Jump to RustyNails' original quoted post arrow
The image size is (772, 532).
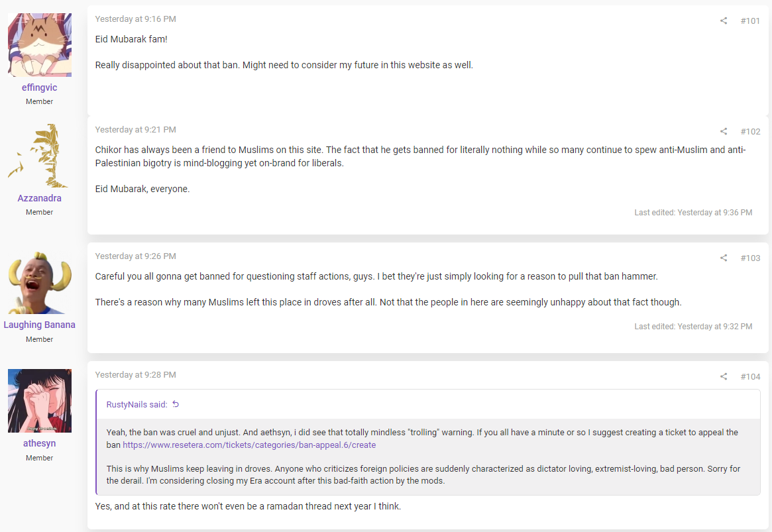pyautogui.click(x=176, y=404)
